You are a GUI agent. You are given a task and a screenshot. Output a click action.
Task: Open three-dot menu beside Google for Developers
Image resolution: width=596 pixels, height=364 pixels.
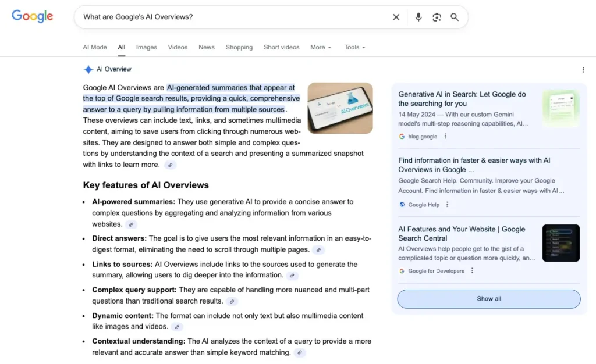[472, 270]
